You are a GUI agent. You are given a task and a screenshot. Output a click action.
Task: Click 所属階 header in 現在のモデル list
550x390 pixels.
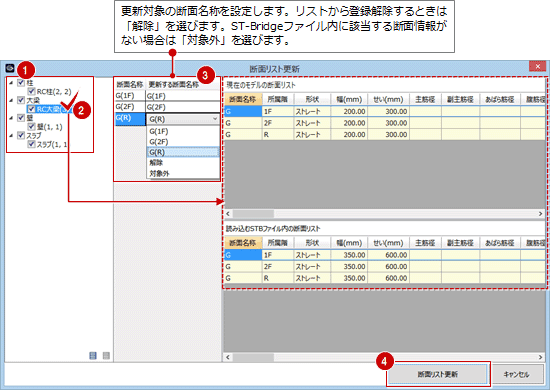277,99
